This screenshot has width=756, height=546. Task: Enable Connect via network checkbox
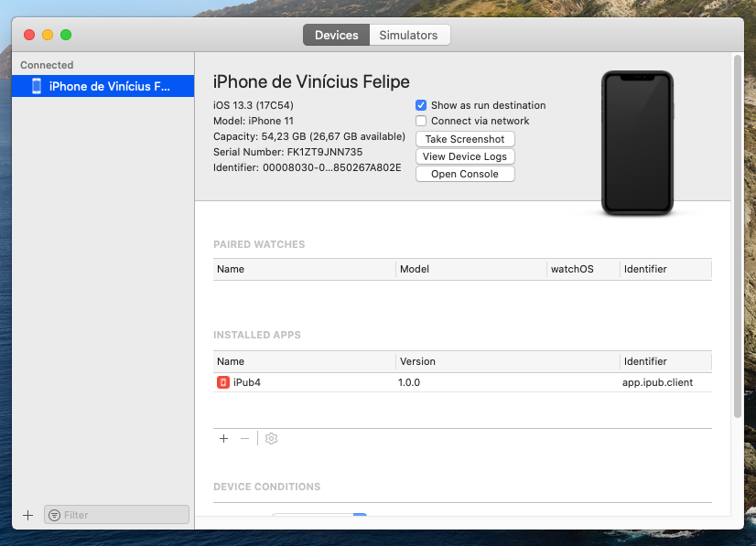421,121
